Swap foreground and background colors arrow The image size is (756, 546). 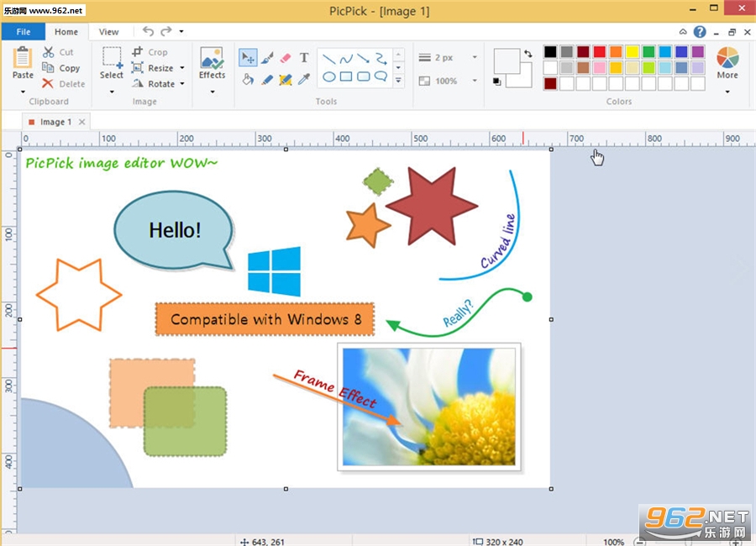[x=528, y=54]
